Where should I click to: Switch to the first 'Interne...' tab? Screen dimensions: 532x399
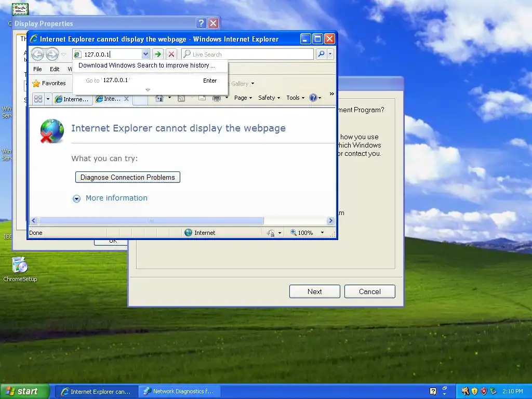72,99
